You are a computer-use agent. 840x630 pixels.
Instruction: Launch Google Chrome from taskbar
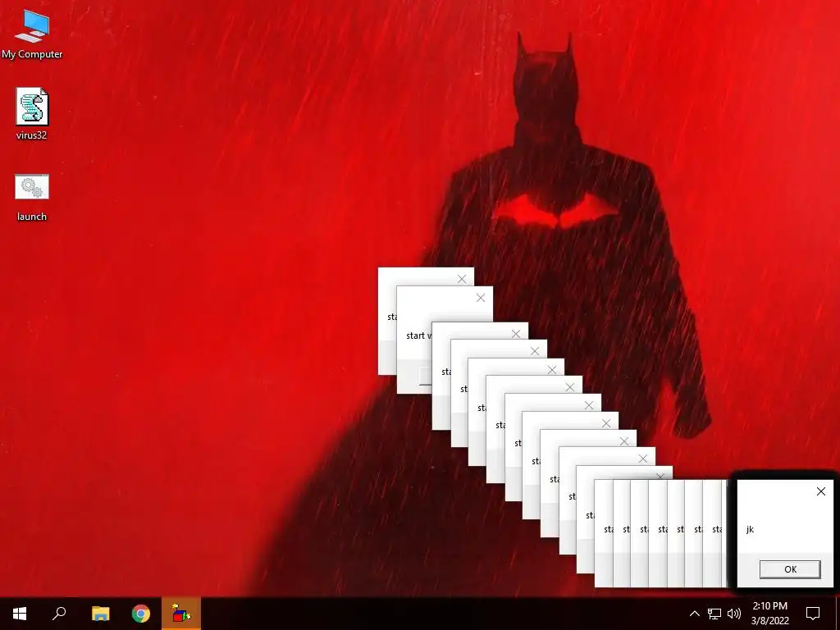pyautogui.click(x=141, y=614)
